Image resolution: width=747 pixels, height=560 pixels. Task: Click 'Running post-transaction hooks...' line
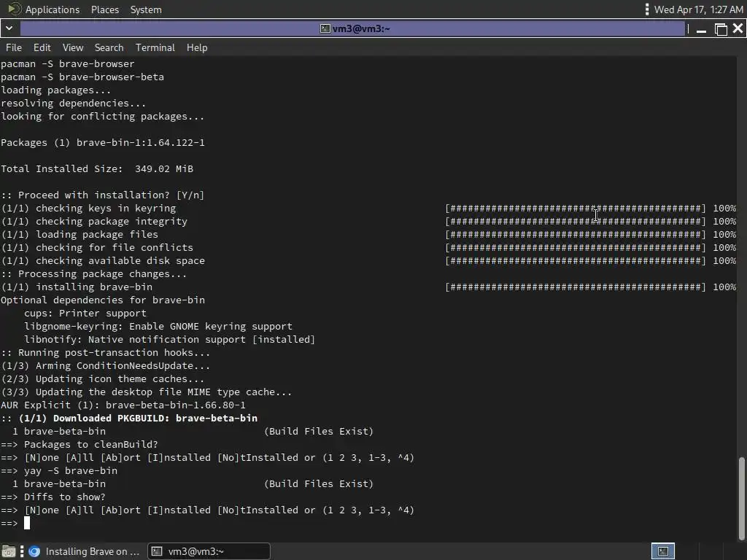105,353
